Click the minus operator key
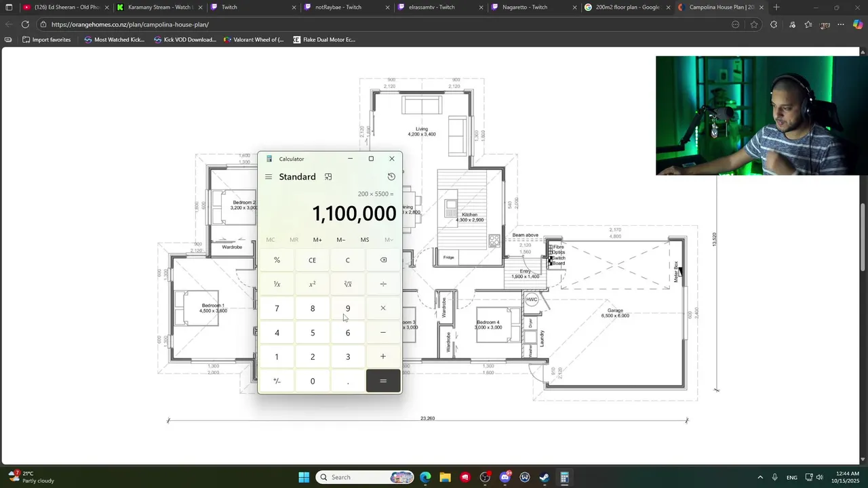Viewport: 868px width, 488px height. (x=383, y=333)
